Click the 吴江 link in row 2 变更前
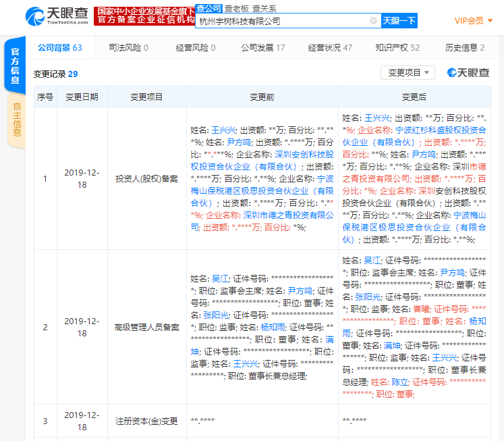 220,279
